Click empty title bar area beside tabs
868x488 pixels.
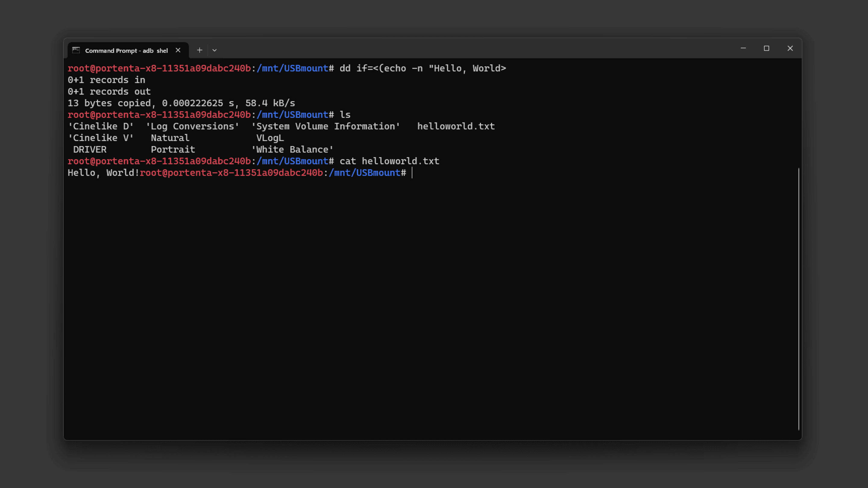tap(472, 49)
